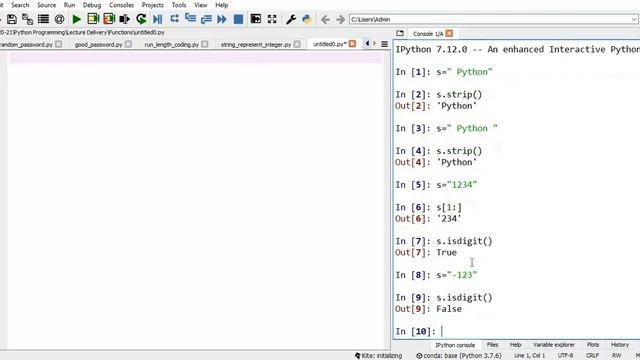Open the Plots pane tab
This screenshot has height=360, width=640.
pyautogui.click(x=593, y=345)
